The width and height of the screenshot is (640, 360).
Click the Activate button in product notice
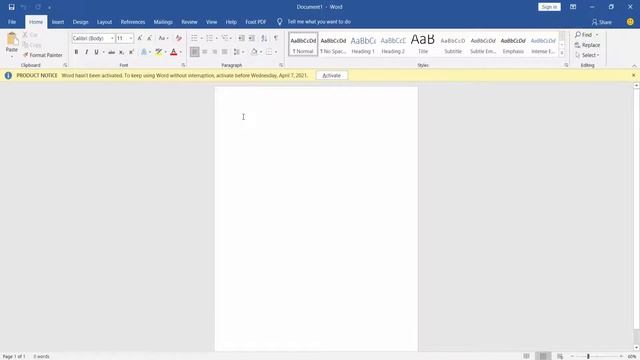[x=331, y=76]
